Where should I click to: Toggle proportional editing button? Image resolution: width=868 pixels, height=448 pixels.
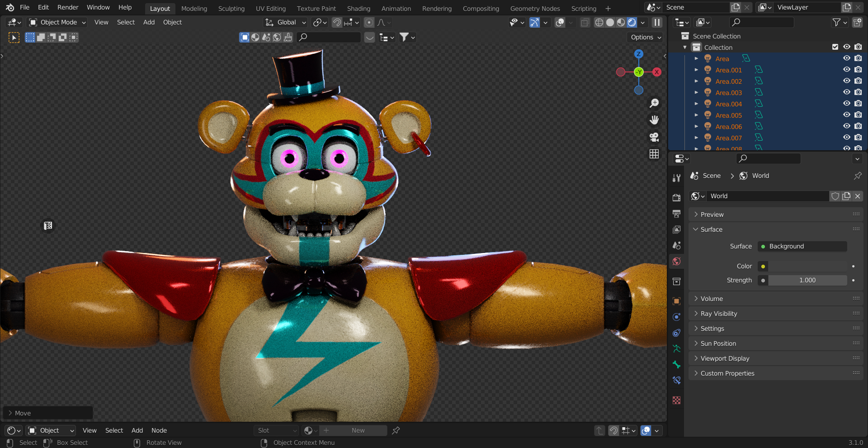pos(369,22)
